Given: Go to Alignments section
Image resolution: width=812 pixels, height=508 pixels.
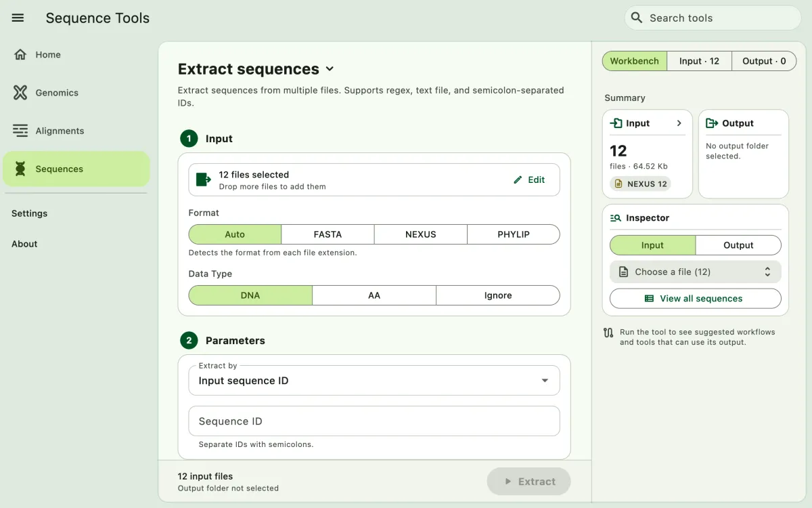Looking at the screenshot, I should [x=76, y=131].
